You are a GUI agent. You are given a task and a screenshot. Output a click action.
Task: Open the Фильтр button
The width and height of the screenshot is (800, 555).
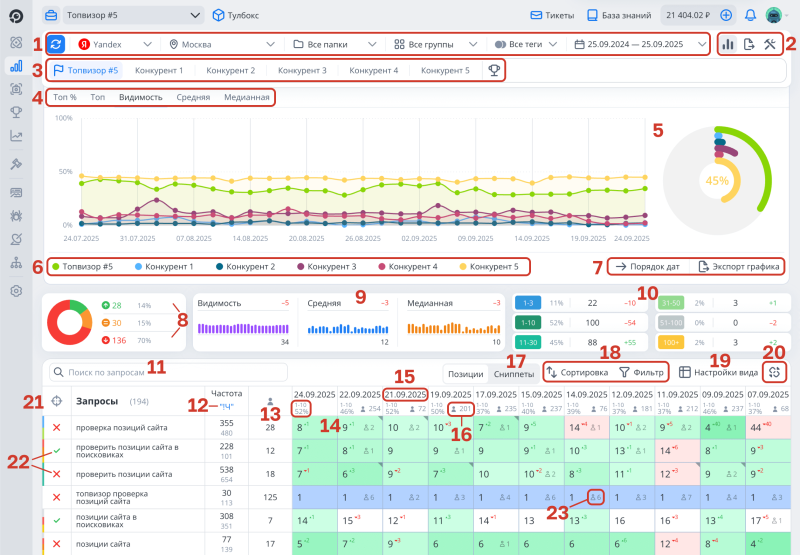640,372
